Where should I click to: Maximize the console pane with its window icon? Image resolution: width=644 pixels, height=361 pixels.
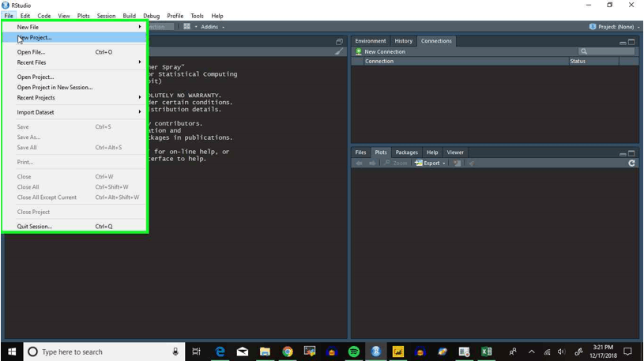[339, 42]
